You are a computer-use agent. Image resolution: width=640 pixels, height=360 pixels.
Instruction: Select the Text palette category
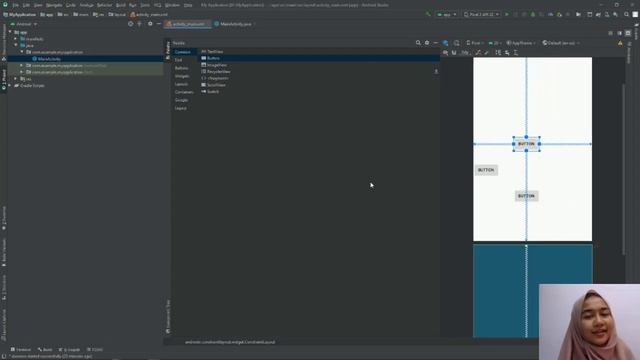pyautogui.click(x=178, y=60)
